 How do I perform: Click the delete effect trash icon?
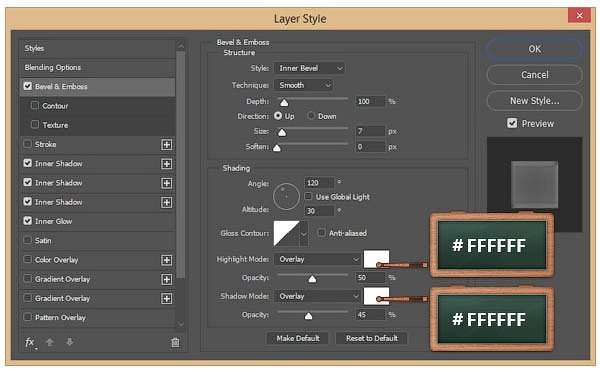[x=175, y=342]
